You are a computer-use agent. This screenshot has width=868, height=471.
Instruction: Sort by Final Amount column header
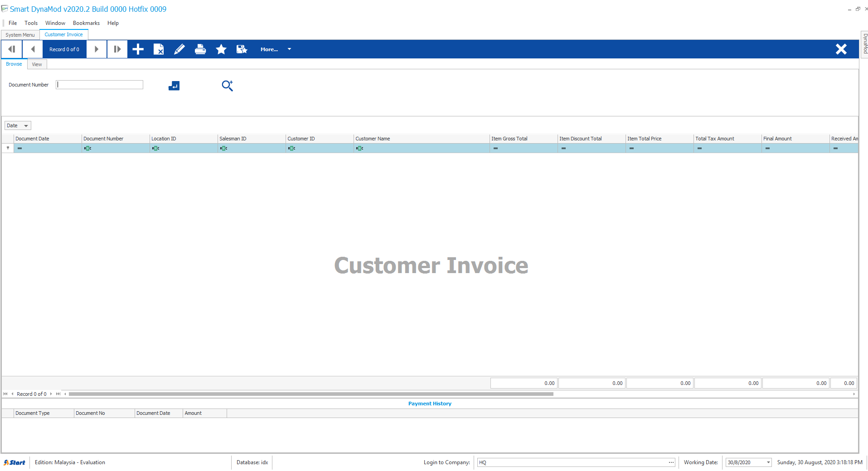(x=795, y=139)
